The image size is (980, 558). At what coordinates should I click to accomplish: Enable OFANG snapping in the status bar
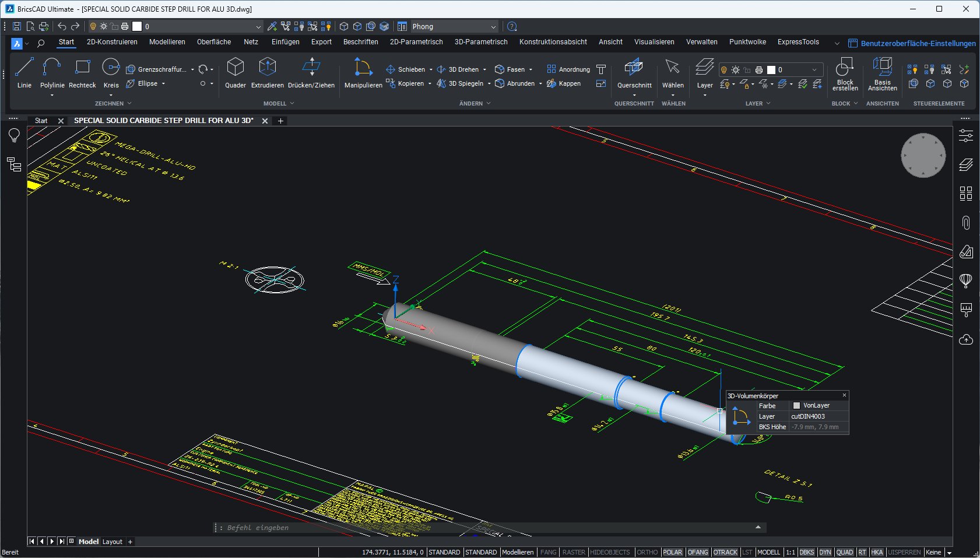tap(698, 552)
